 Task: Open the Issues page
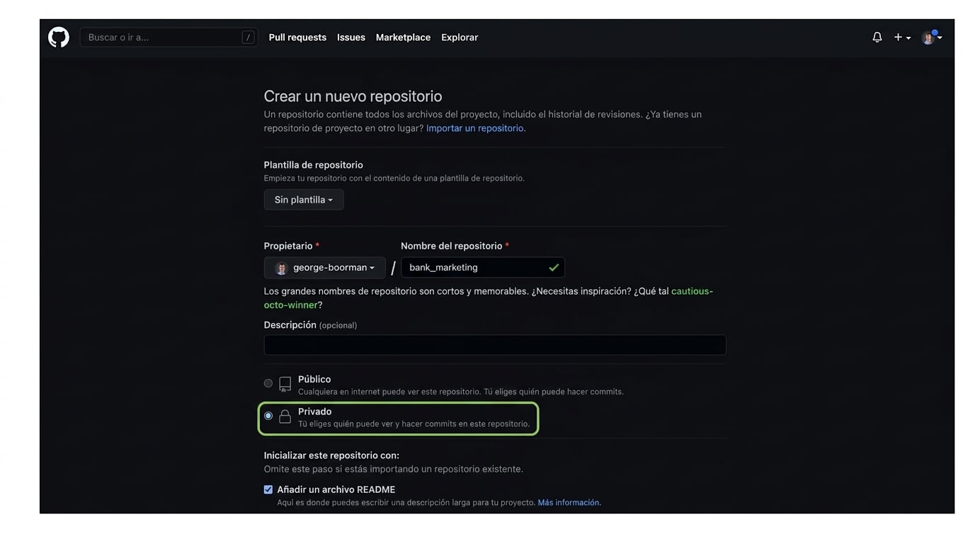[x=351, y=38]
